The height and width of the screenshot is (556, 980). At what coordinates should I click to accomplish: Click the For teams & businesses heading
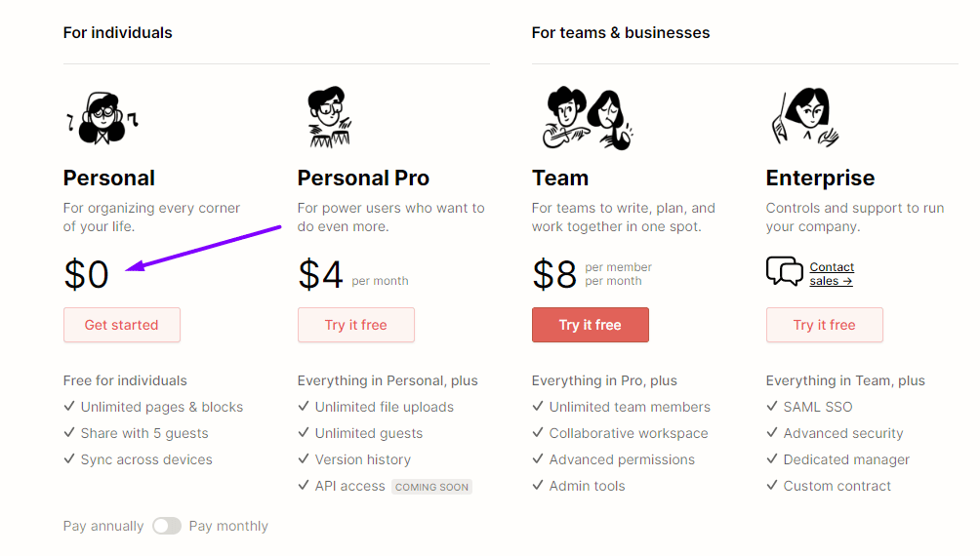(621, 32)
